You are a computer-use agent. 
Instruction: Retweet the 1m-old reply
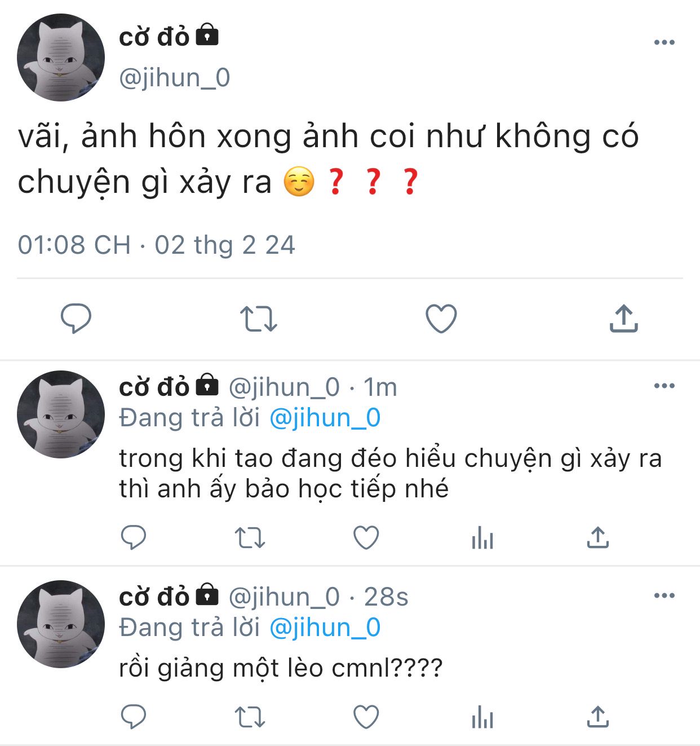click(250, 537)
